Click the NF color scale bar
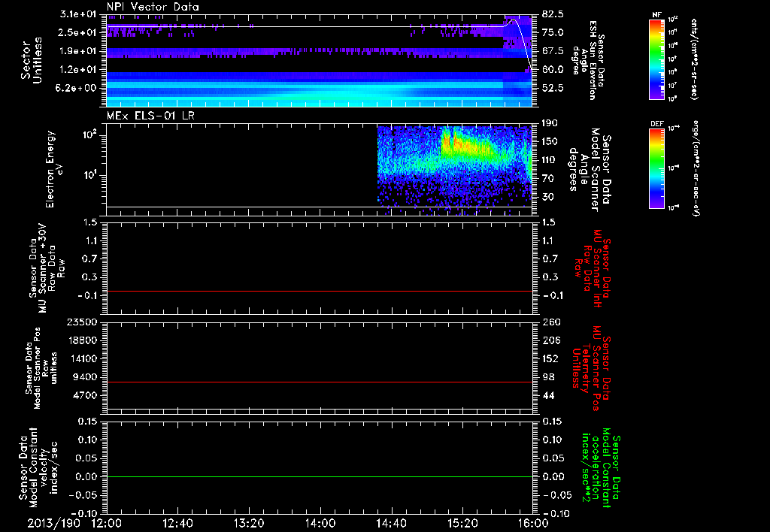Viewport: 770px width, 532px height. [656, 59]
